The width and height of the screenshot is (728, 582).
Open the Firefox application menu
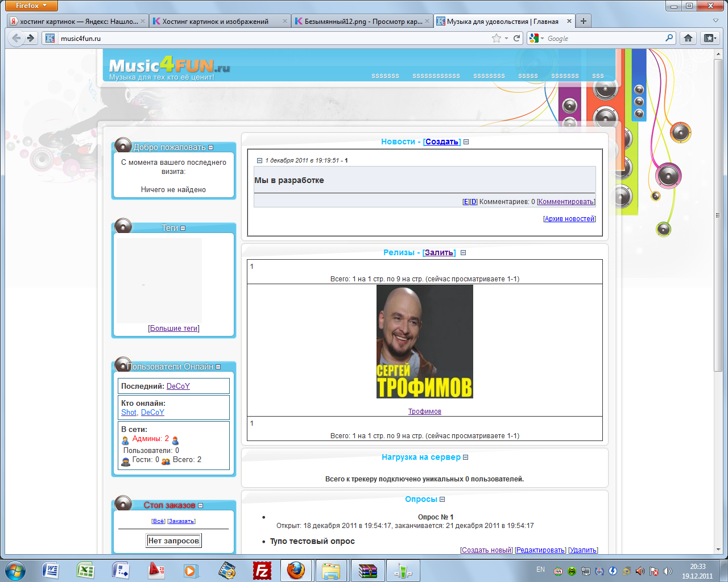pyautogui.click(x=33, y=6)
